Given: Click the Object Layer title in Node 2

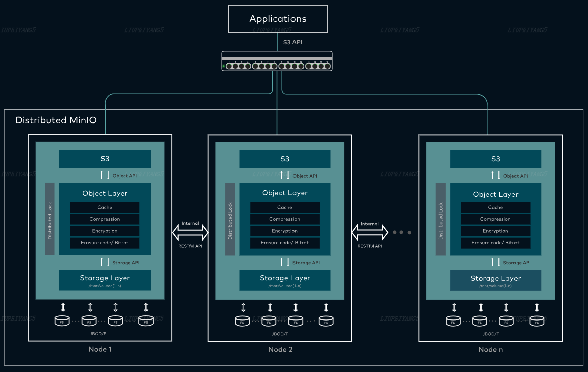Looking at the screenshot, I should pos(284,193).
